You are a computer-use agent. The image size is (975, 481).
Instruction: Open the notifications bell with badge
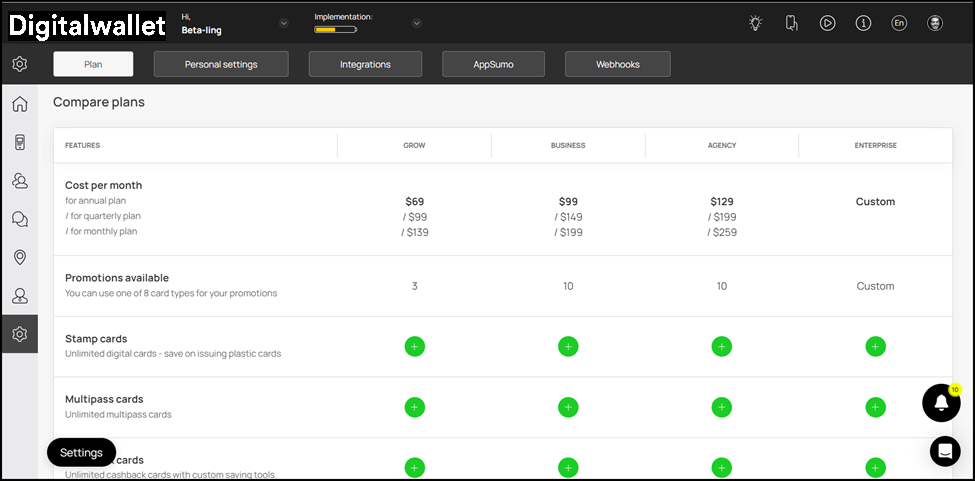pyautogui.click(x=941, y=402)
